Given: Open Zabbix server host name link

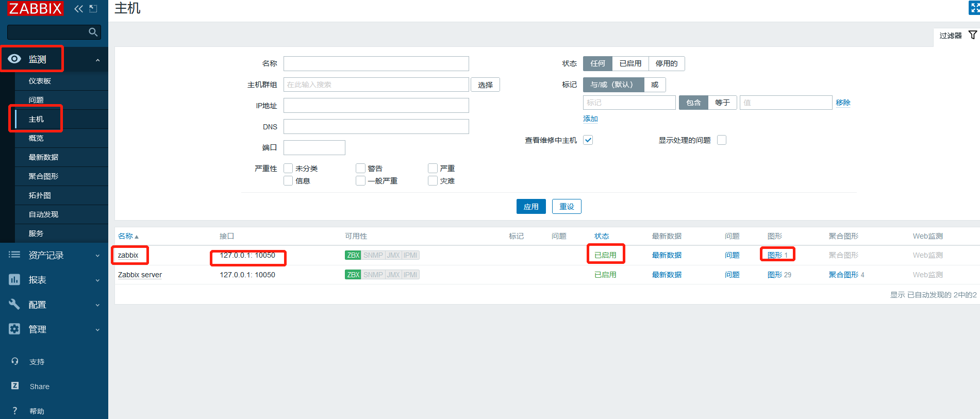Looking at the screenshot, I should tap(140, 275).
